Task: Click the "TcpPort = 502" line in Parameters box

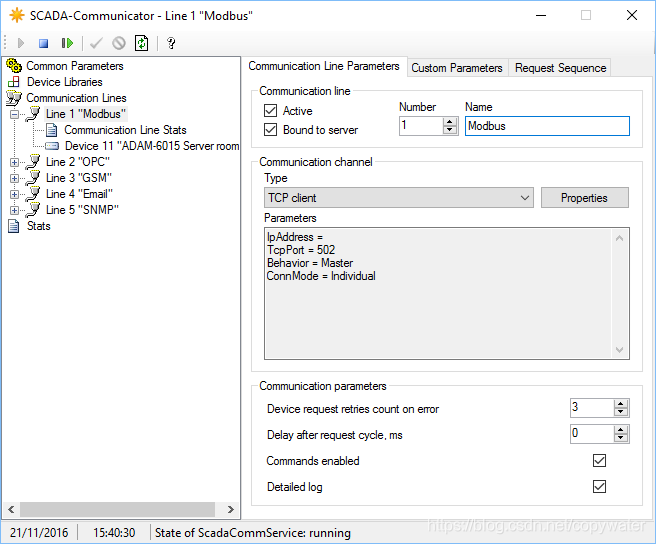Action: pyautogui.click(x=301, y=250)
